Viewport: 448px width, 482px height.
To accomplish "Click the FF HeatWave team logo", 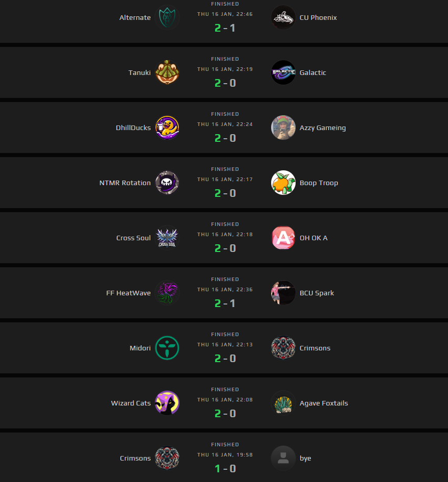I will point(167,293).
